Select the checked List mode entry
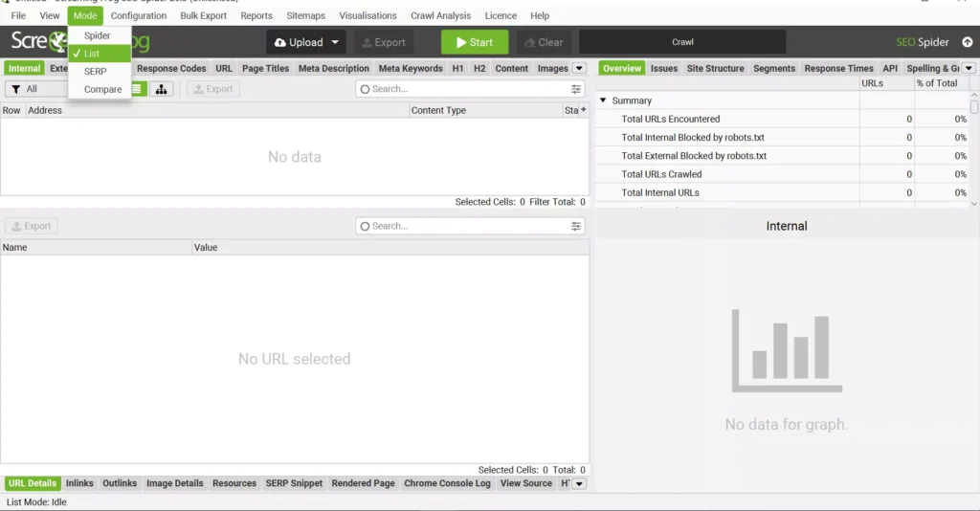 [100, 54]
